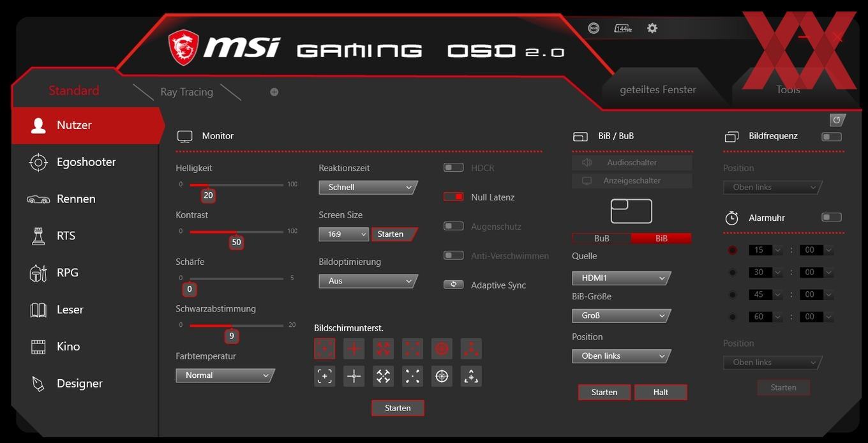Choose BuB mode
Screen dimensions: 868x443
point(602,238)
